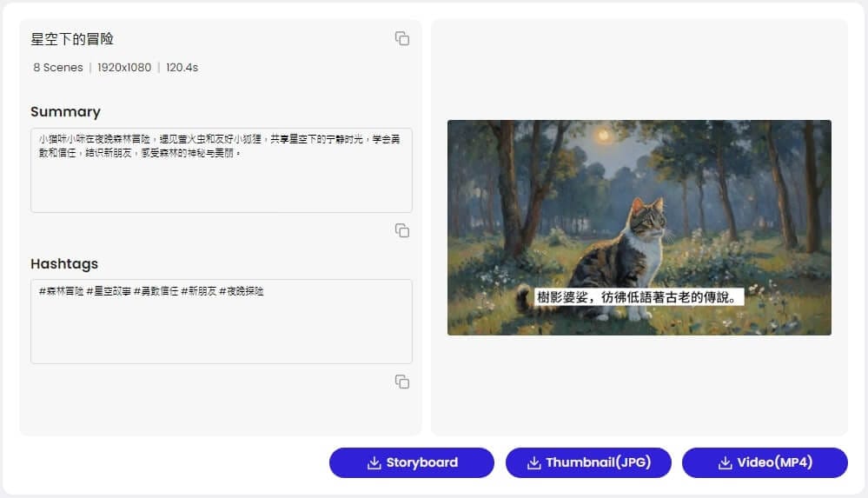Click the 120.4s duration label
868x498 pixels.
pos(182,68)
